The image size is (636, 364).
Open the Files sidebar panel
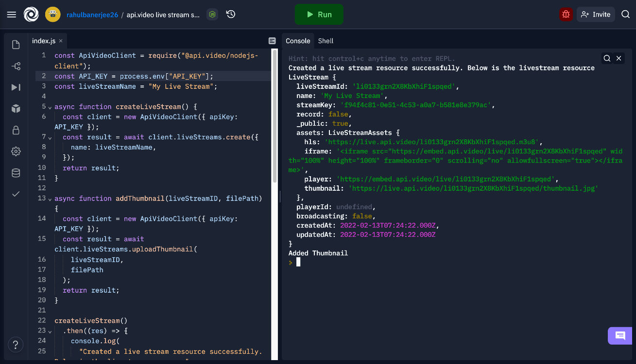pos(16,45)
